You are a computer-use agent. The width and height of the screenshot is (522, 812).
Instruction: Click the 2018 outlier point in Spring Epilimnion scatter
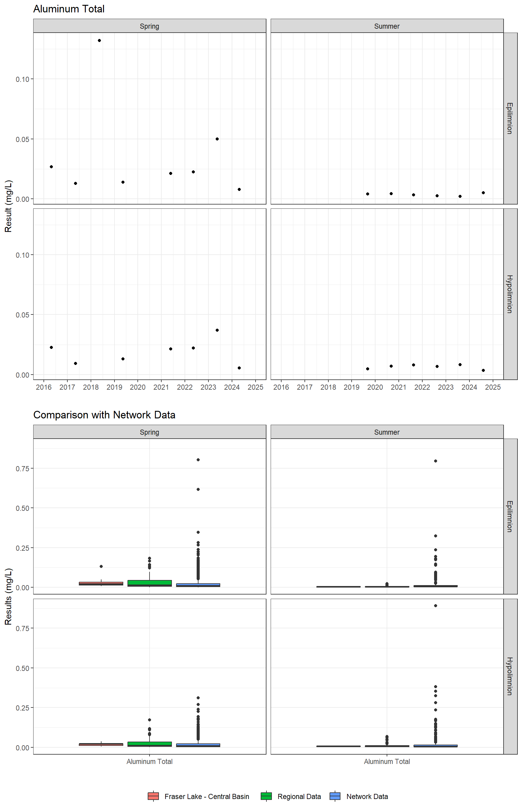point(99,40)
